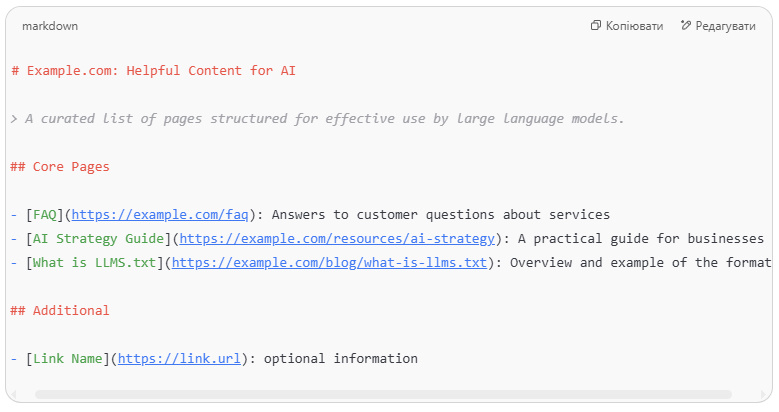Click the Example.com heading line
Image resolution: width=779 pixels, height=412 pixels.
pos(154,71)
